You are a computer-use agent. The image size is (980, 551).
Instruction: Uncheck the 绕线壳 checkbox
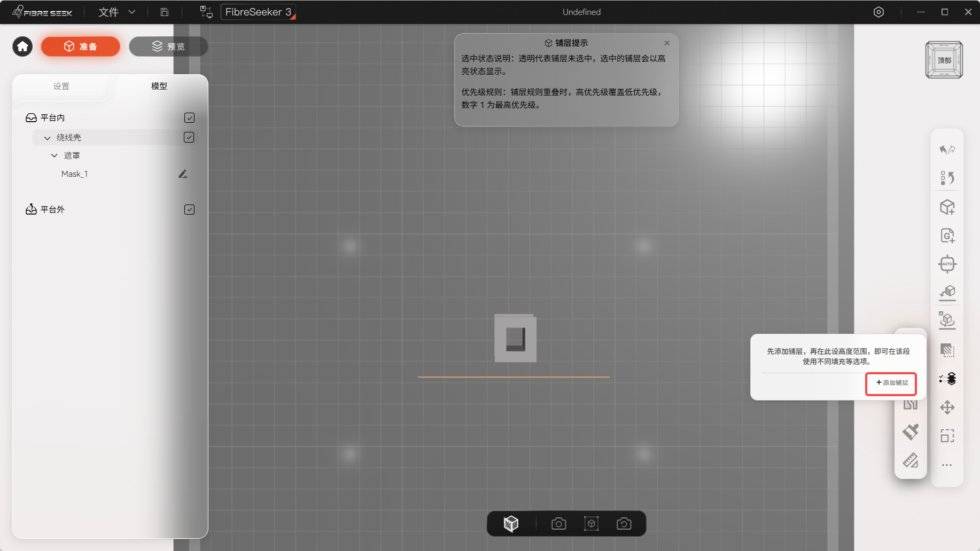pyautogui.click(x=189, y=137)
